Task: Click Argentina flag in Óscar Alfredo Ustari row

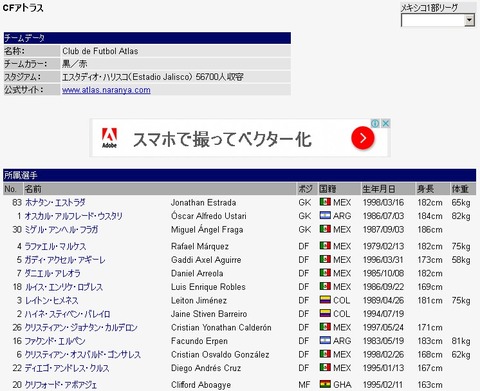Action: (325, 215)
